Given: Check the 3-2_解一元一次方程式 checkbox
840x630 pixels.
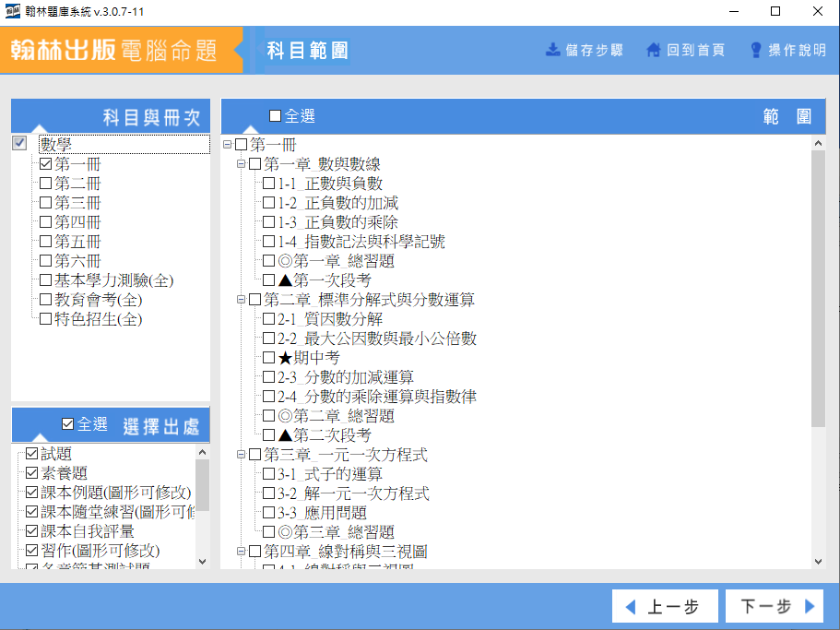Looking at the screenshot, I should click(x=268, y=493).
